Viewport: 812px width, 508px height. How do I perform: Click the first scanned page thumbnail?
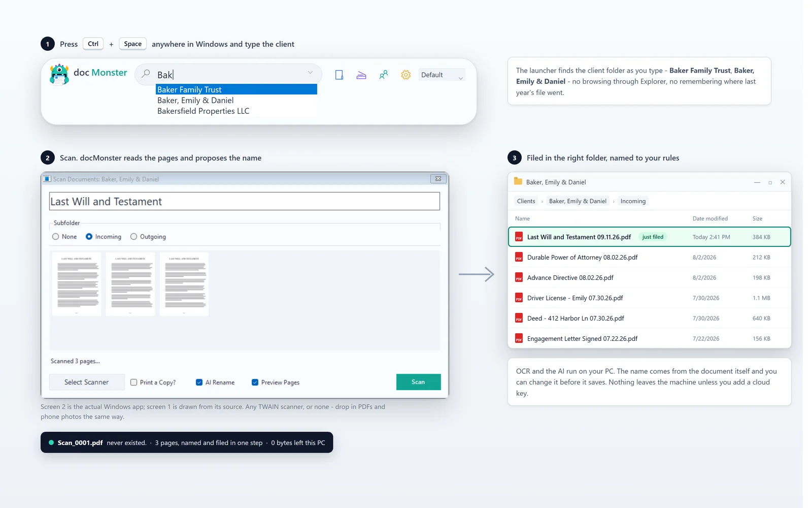[x=77, y=284]
